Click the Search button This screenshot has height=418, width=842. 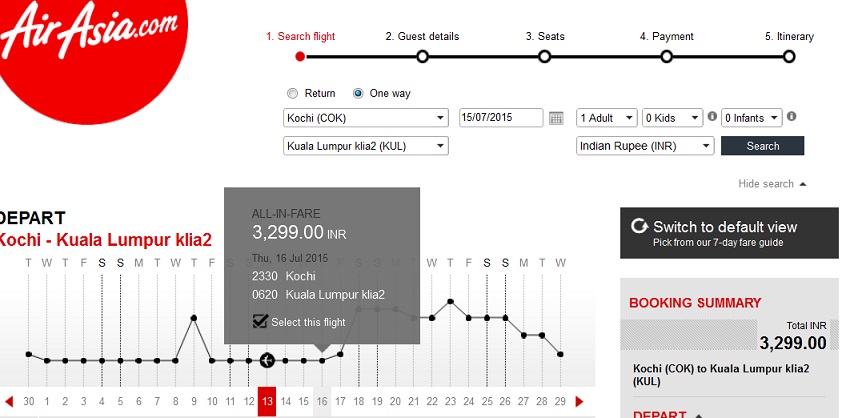(763, 146)
